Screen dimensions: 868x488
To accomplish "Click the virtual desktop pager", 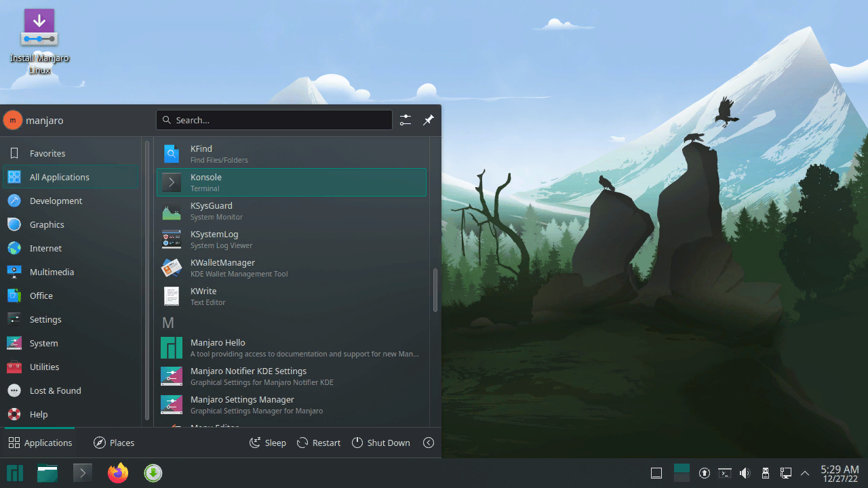I will [x=682, y=473].
